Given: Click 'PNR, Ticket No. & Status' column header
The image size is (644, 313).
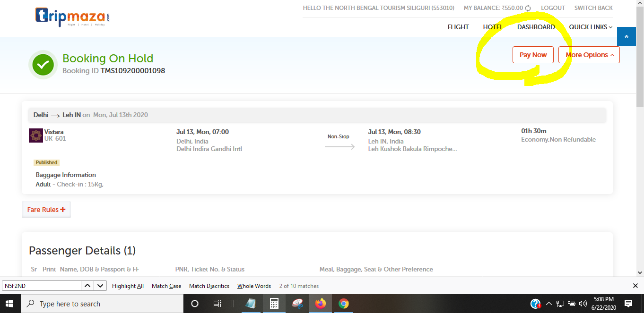Looking at the screenshot, I should coord(210,269).
